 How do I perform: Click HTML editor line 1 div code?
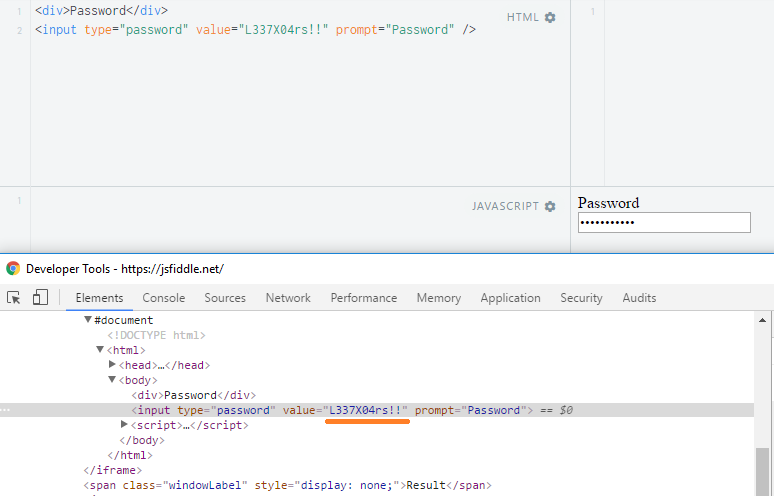pyautogui.click(x=101, y=10)
